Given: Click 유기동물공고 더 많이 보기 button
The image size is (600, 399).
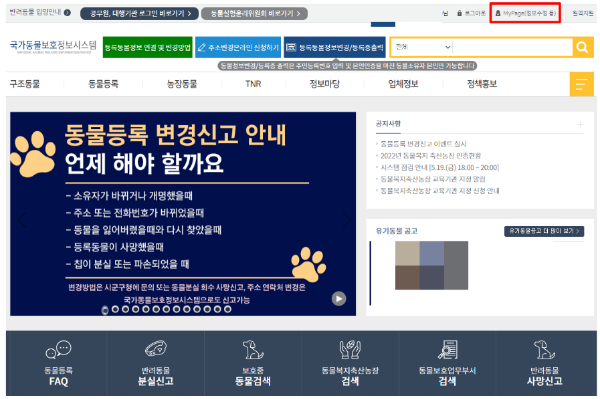Looking at the screenshot, I should coord(544,231).
